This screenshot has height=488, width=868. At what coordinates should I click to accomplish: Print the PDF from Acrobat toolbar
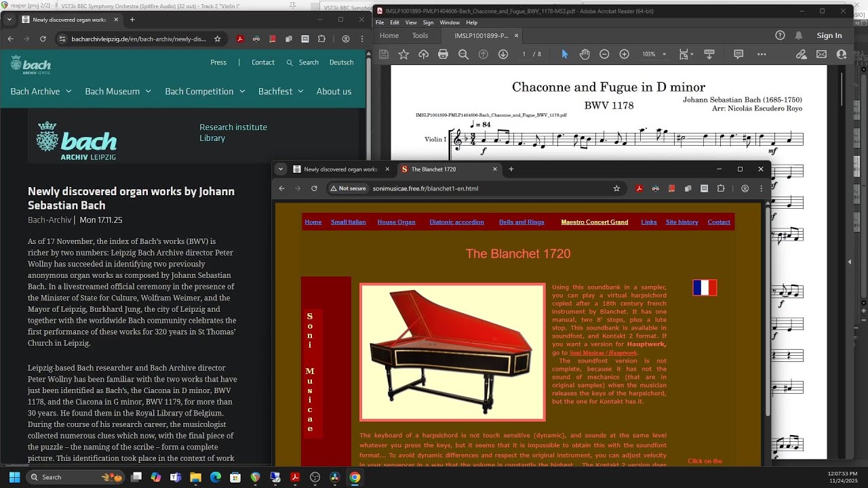(443, 54)
